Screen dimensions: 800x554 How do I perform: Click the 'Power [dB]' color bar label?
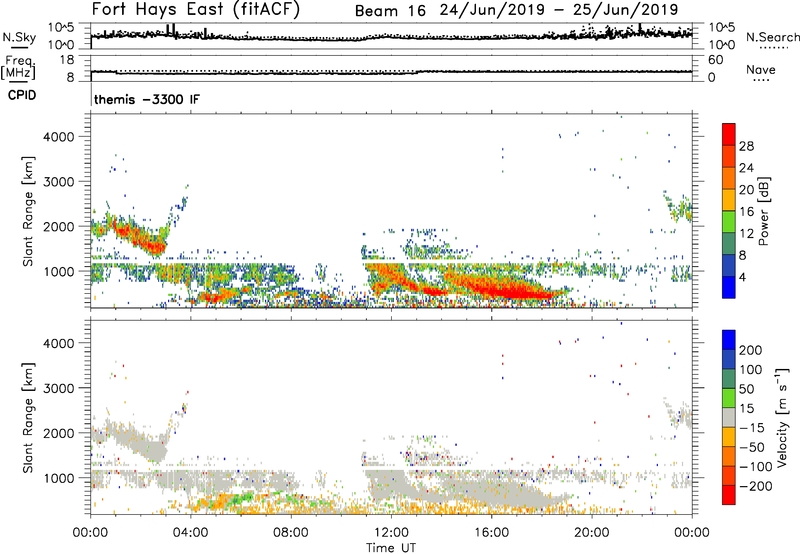tap(763, 212)
